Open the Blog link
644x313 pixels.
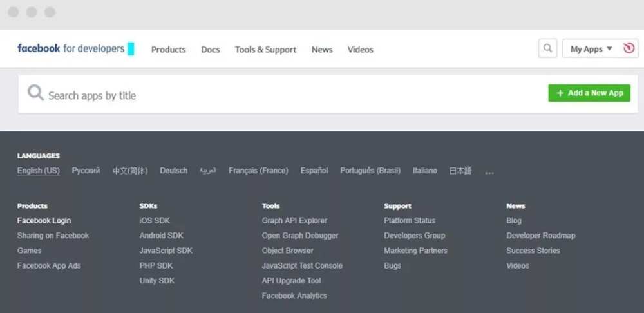[x=514, y=220]
